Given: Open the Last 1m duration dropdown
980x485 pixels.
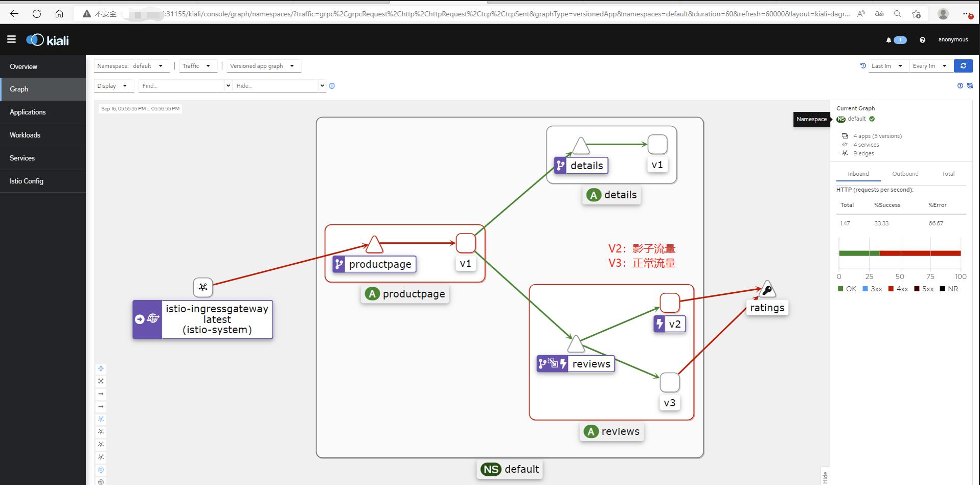Looking at the screenshot, I should pyautogui.click(x=888, y=66).
